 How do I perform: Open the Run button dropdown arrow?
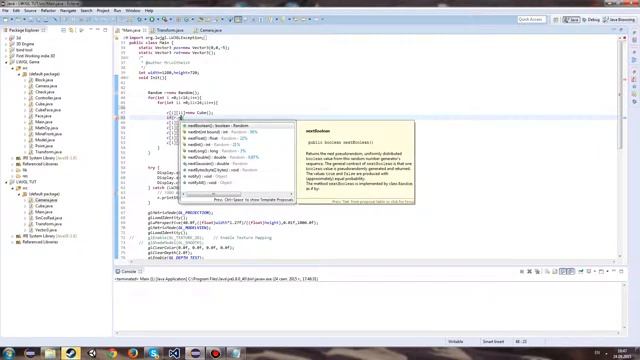click(158, 19)
